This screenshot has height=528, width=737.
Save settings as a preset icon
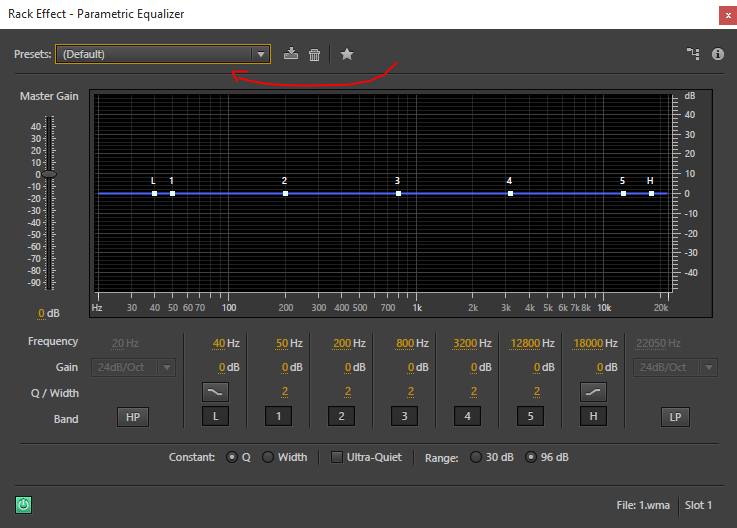click(291, 54)
